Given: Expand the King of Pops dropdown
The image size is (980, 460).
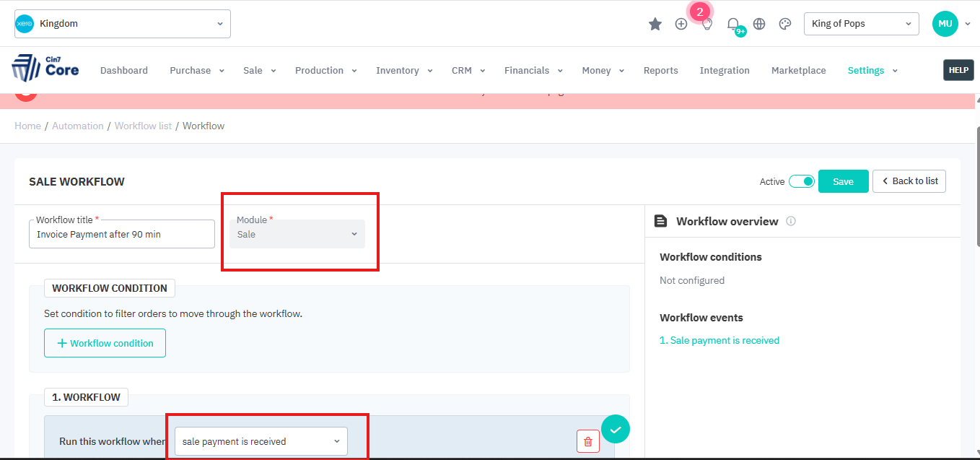Looking at the screenshot, I should click(861, 24).
